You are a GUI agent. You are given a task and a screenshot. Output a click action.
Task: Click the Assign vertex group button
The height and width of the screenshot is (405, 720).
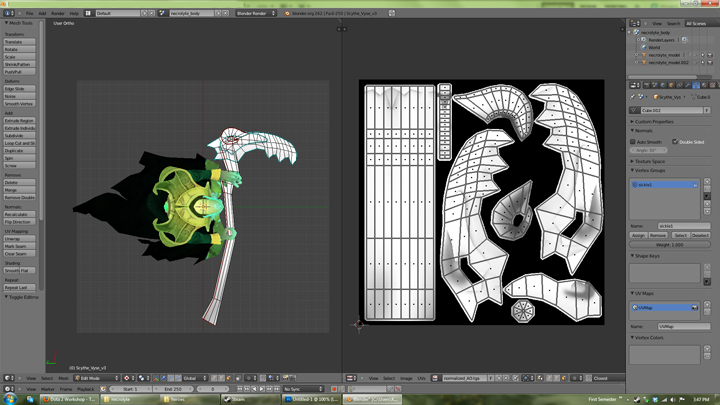coord(639,235)
